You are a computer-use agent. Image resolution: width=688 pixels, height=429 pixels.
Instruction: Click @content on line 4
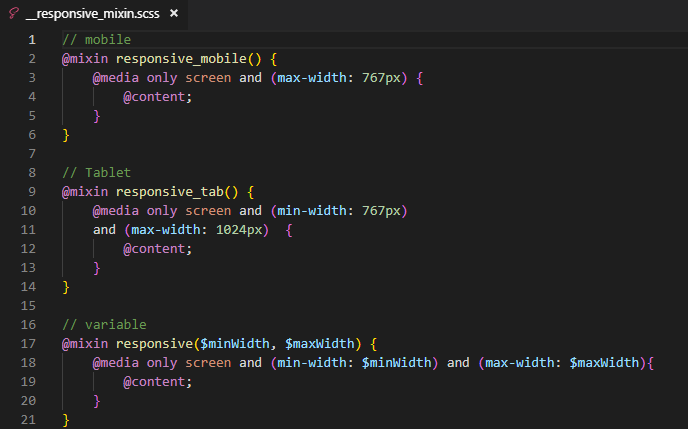(156, 97)
